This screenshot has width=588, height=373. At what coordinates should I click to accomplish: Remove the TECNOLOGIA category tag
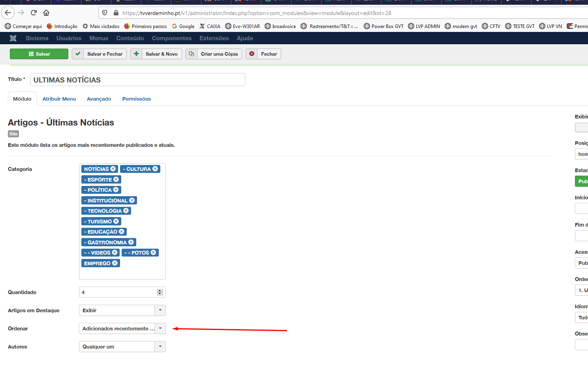tap(126, 211)
